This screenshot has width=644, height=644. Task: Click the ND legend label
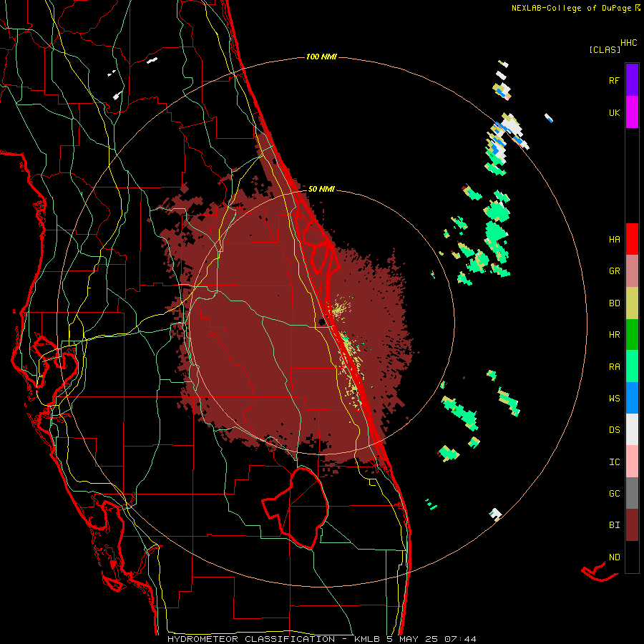coord(614,557)
